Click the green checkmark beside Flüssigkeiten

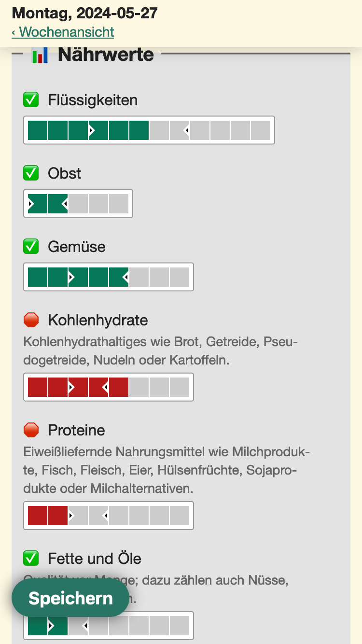pos(31,100)
